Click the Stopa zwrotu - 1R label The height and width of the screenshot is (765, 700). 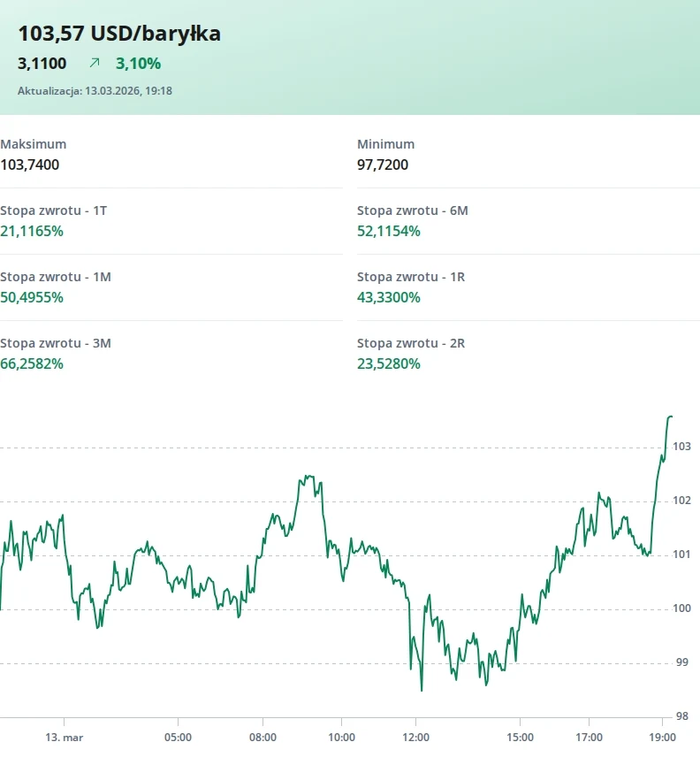tap(411, 277)
